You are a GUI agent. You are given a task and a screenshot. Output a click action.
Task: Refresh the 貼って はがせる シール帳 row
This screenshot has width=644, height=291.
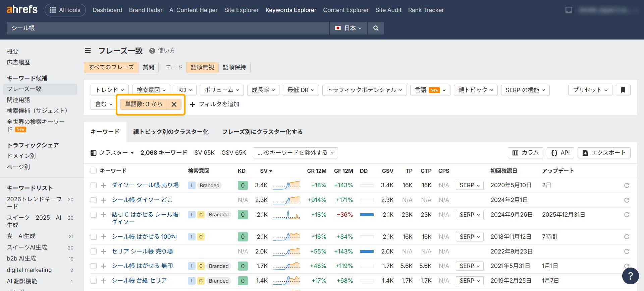tap(627, 215)
